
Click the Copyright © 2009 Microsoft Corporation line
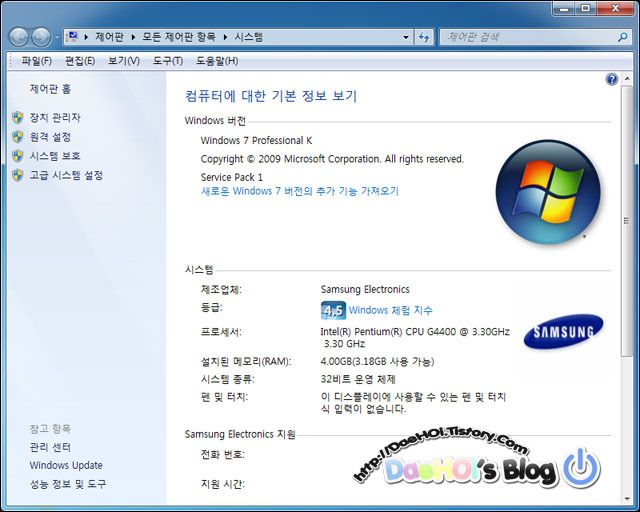pyautogui.click(x=332, y=159)
